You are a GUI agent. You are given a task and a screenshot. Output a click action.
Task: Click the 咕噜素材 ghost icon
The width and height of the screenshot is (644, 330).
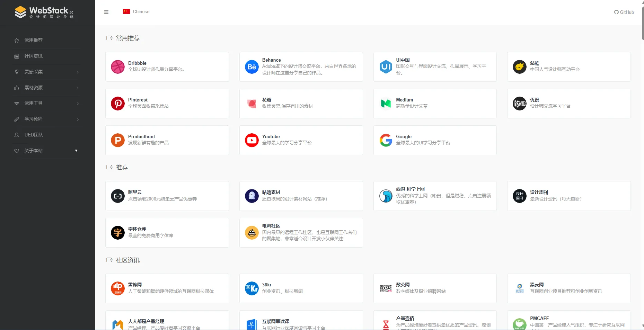coord(252,196)
